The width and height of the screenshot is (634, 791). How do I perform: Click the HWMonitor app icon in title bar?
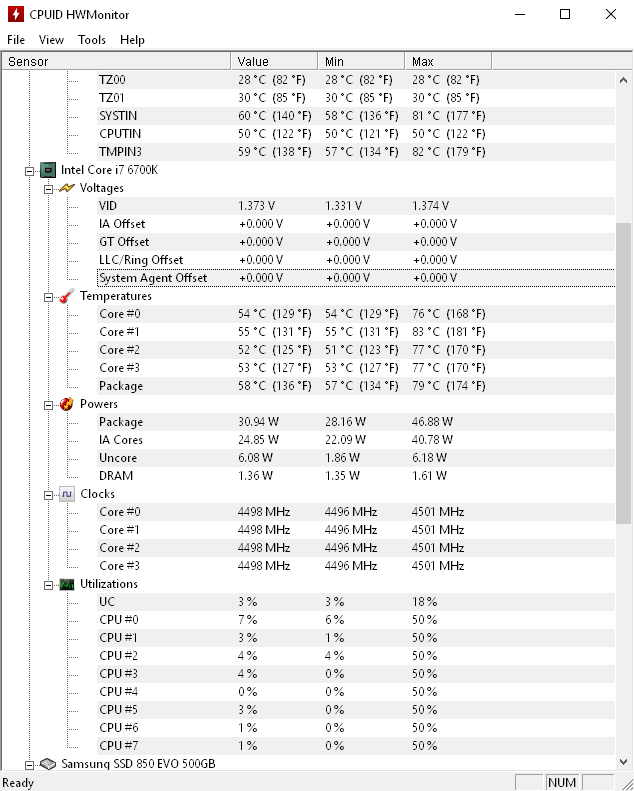point(14,15)
